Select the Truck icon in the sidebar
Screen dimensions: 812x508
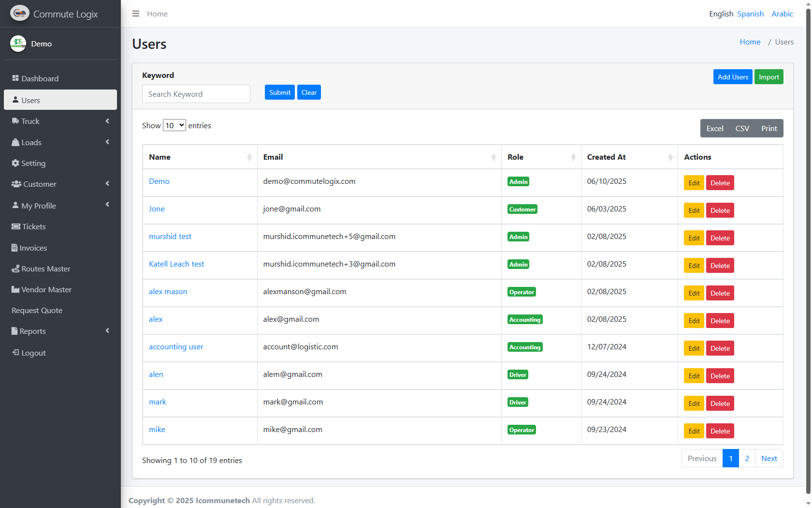15,121
